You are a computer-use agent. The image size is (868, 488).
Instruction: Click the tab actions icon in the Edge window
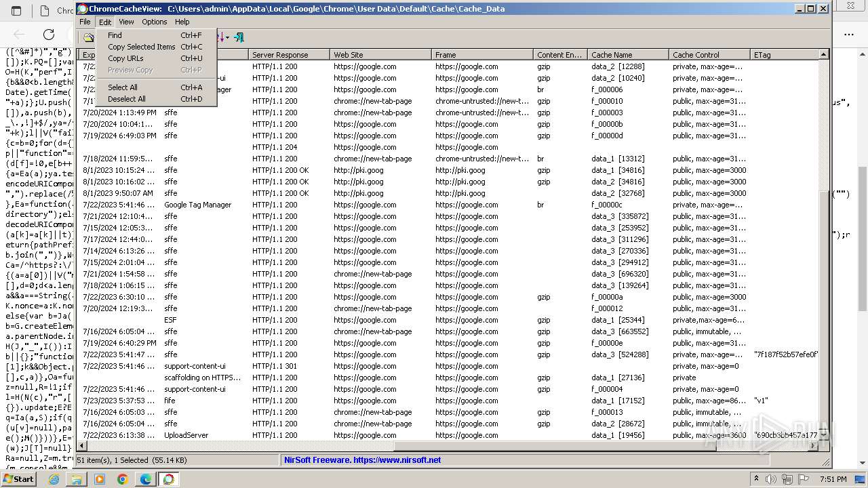click(16, 11)
